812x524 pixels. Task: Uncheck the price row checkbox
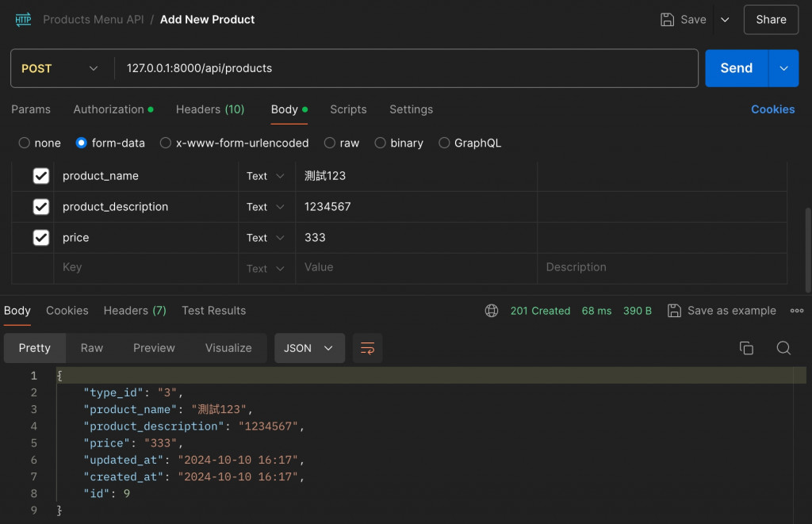41,238
